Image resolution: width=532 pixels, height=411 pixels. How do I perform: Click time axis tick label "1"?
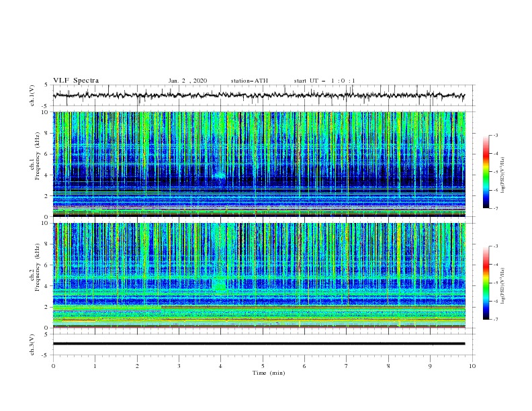(95, 366)
